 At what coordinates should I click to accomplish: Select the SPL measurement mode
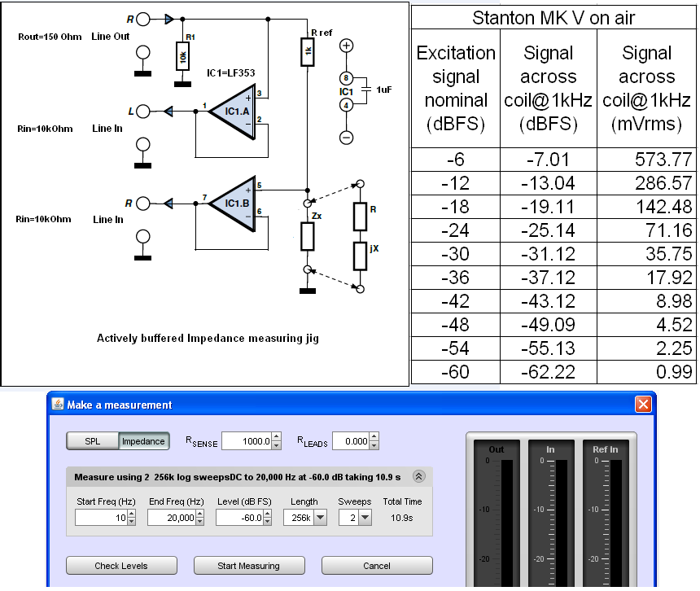click(x=93, y=441)
